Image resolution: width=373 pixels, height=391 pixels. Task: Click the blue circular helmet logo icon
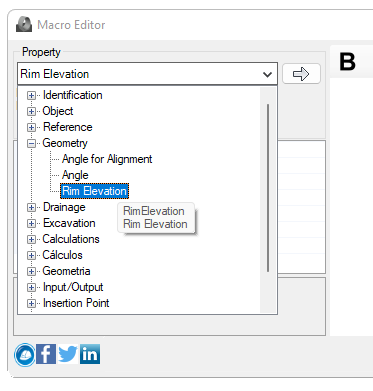[24, 354]
